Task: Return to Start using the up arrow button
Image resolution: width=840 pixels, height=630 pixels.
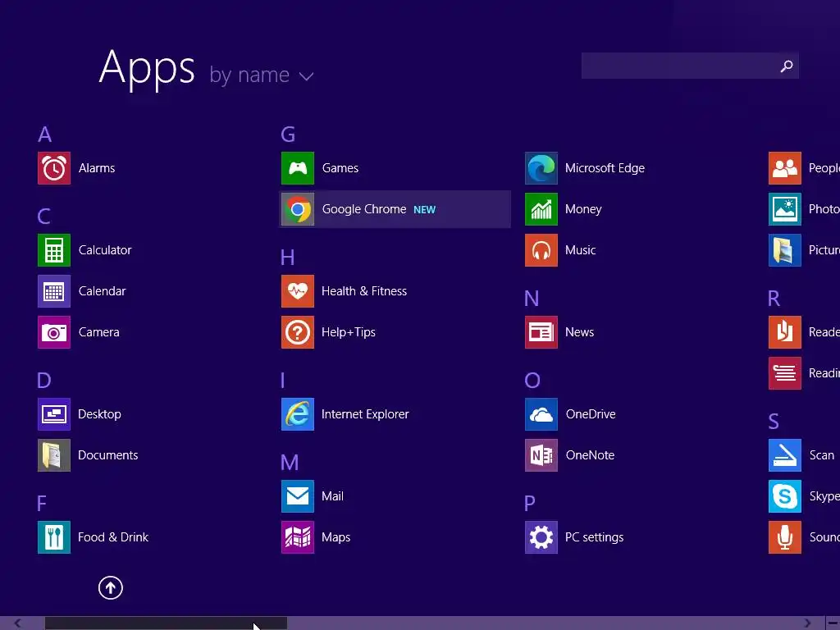Action: [111, 587]
